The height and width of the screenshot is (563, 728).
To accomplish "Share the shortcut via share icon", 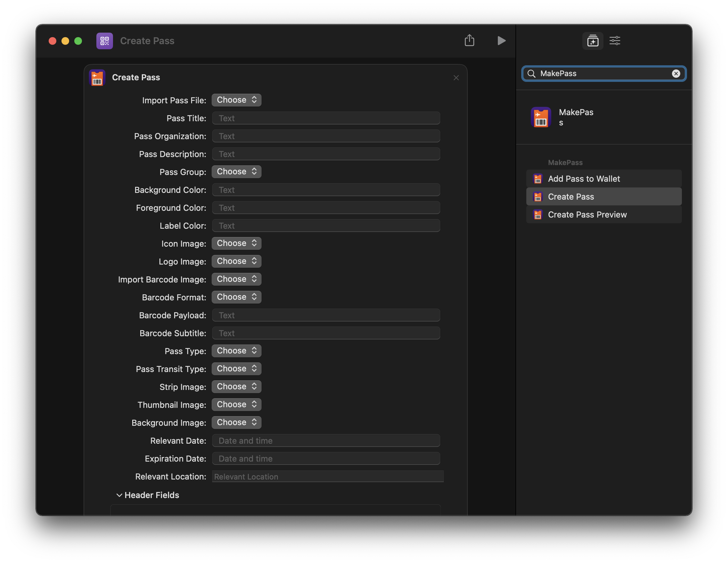I will click(469, 40).
